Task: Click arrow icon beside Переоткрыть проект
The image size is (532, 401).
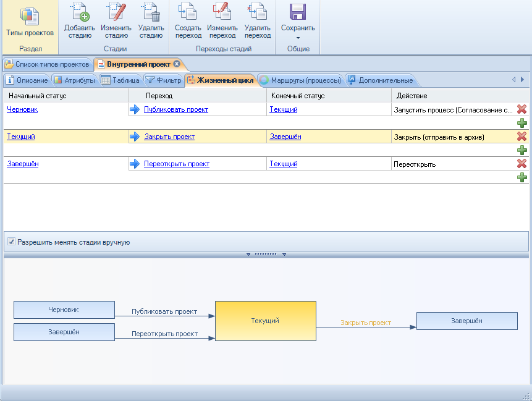Action: (x=135, y=164)
